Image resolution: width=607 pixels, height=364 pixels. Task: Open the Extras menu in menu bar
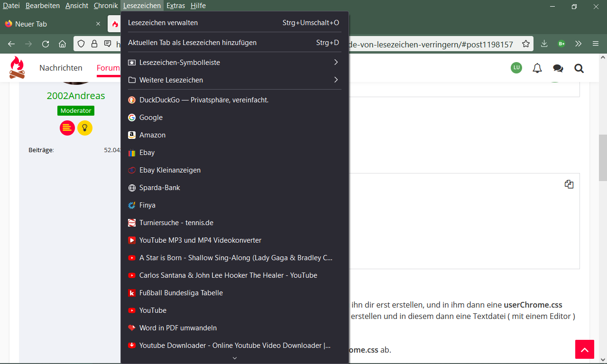pyautogui.click(x=175, y=6)
